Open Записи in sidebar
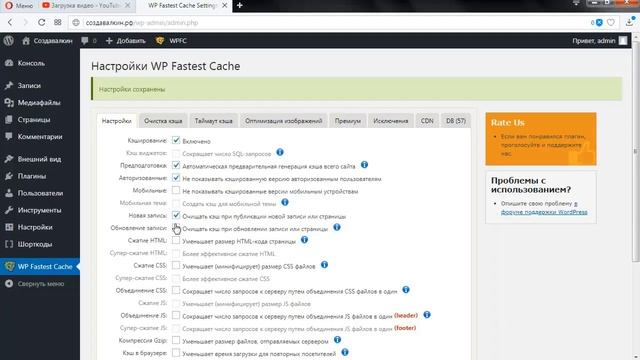The image size is (640, 360). [x=29, y=86]
